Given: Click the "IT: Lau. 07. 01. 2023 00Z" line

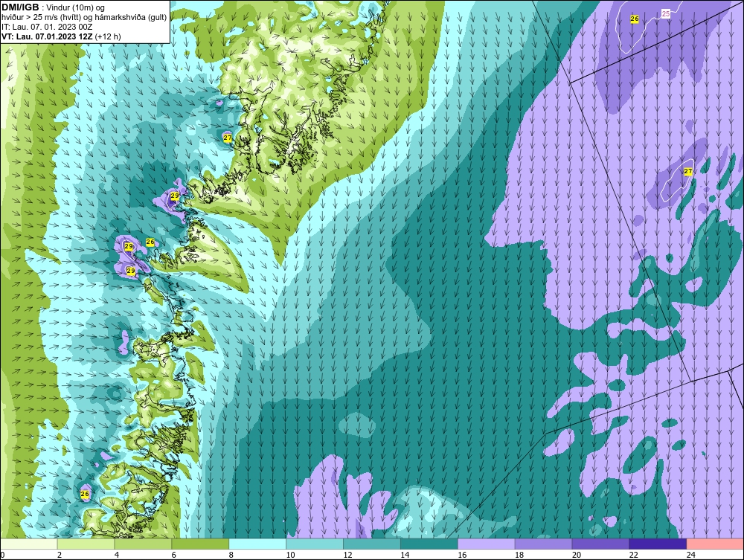Looking at the screenshot, I should click(x=47, y=27).
